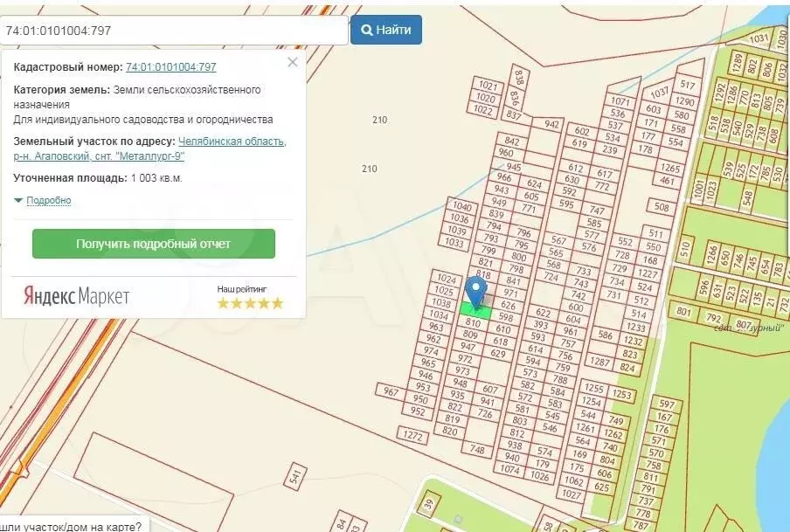
Task: Click parcel 1253 on the map
Action: (622, 395)
